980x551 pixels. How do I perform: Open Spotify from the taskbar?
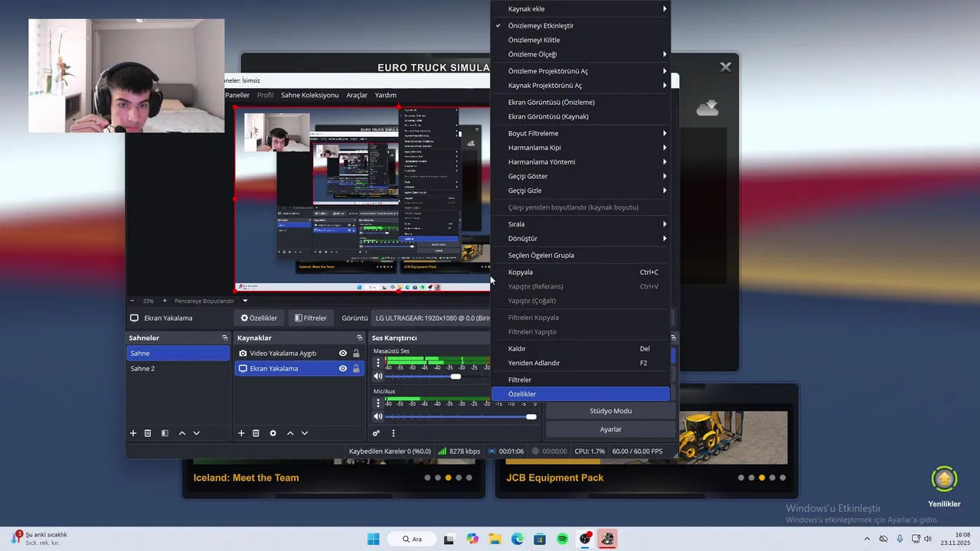[563, 539]
